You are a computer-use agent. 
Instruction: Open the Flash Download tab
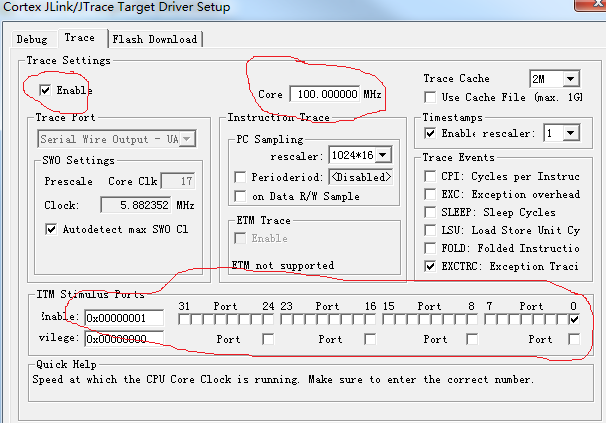pyautogui.click(x=155, y=39)
